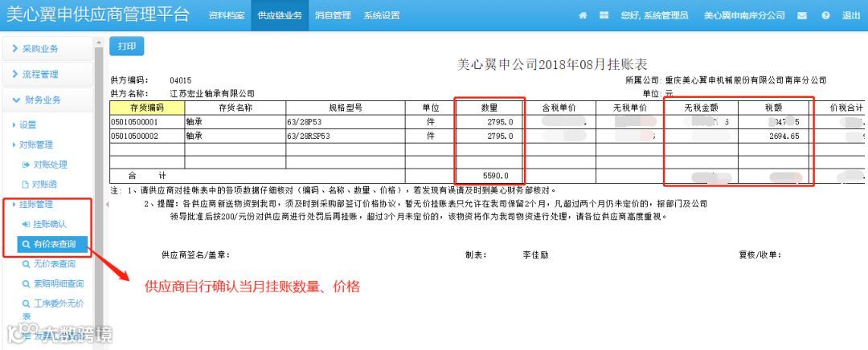Click the 您好, 系统管理员 user greeting

654,15
